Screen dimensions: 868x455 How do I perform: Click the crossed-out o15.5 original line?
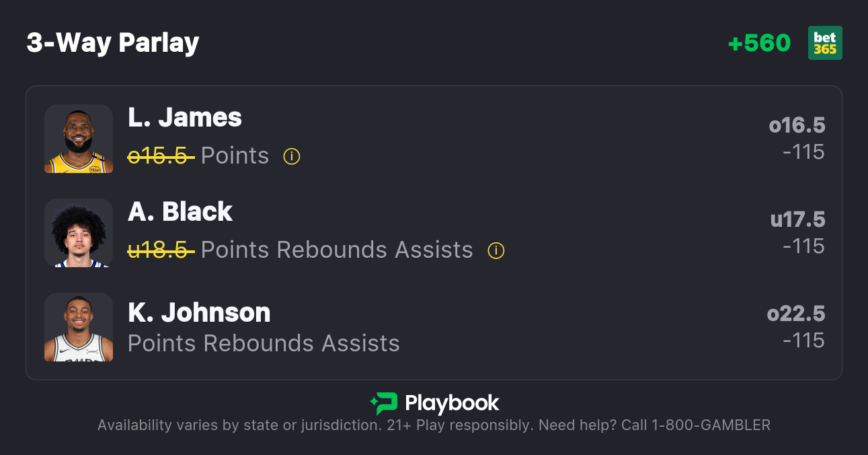point(161,155)
